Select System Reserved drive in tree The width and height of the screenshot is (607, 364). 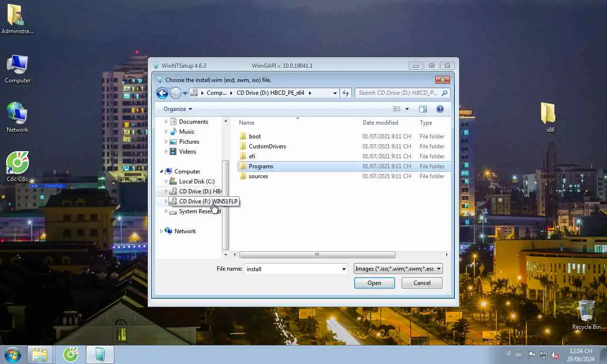(x=195, y=211)
